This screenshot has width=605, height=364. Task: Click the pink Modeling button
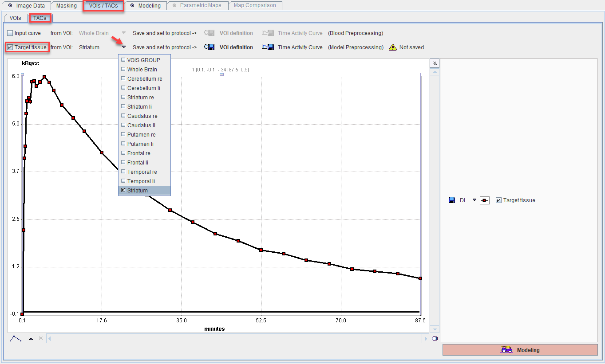520,350
